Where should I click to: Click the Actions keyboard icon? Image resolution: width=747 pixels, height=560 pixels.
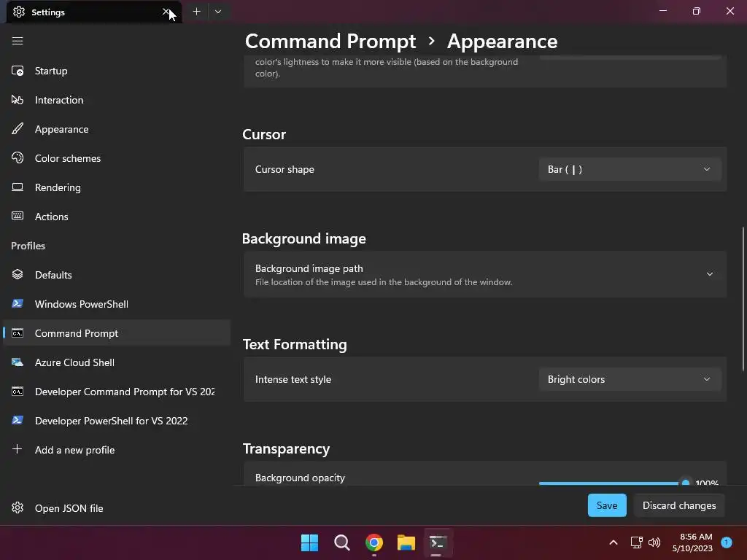click(x=18, y=216)
